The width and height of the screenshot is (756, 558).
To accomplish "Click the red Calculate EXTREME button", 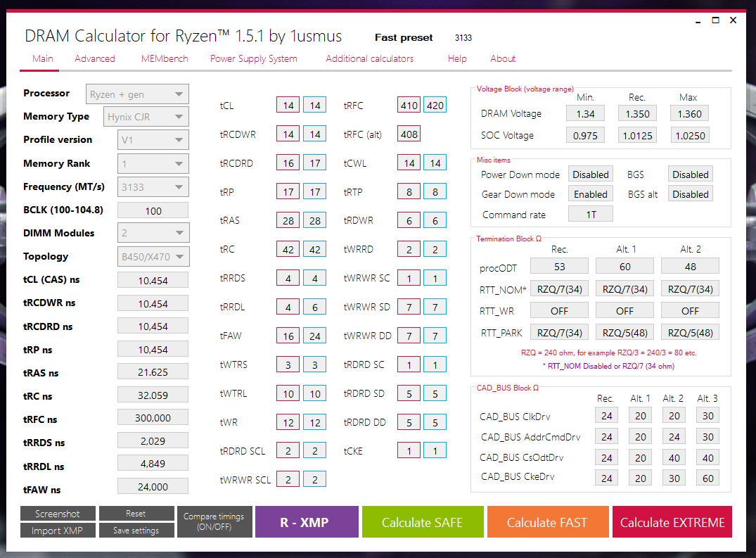I will pyautogui.click(x=672, y=522).
